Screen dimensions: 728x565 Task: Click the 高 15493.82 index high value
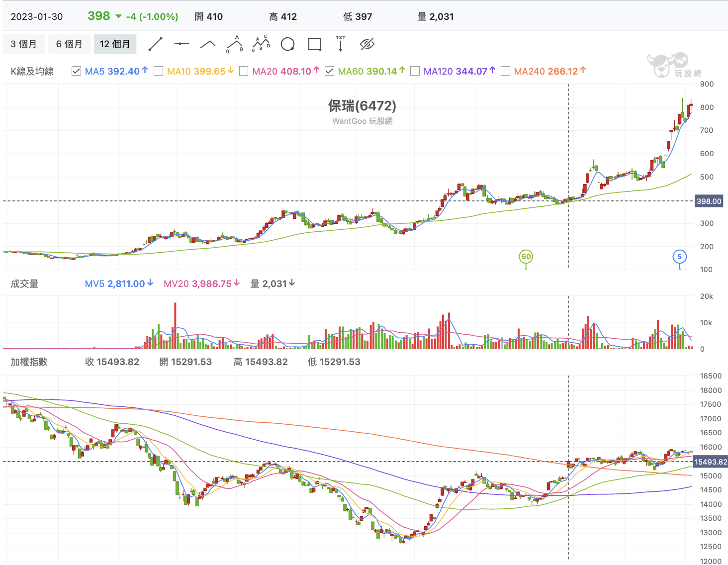click(261, 362)
